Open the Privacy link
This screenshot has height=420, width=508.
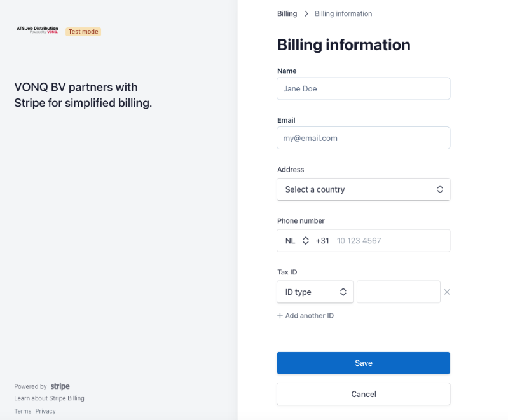(45, 411)
